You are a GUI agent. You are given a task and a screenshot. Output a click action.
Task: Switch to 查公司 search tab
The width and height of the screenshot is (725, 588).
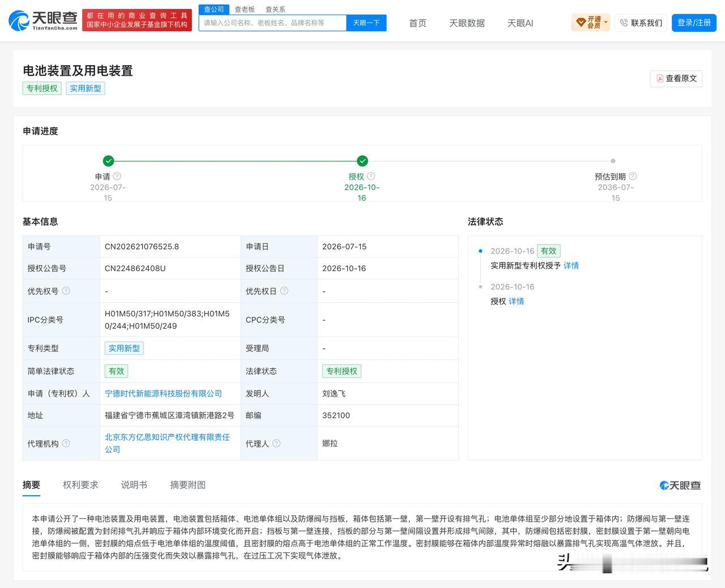(214, 10)
